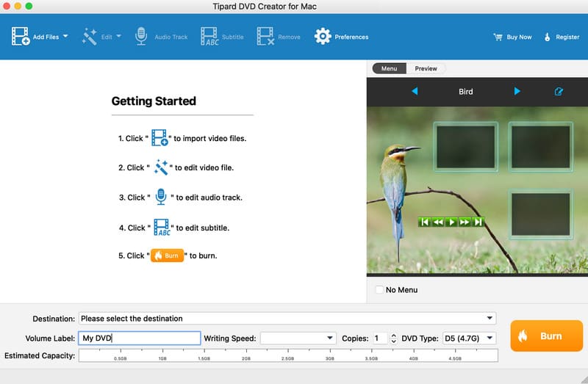Switch to the Menu tab
Viewport: 588px width, 384px height.
pyautogui.click(x=389, y=68)
